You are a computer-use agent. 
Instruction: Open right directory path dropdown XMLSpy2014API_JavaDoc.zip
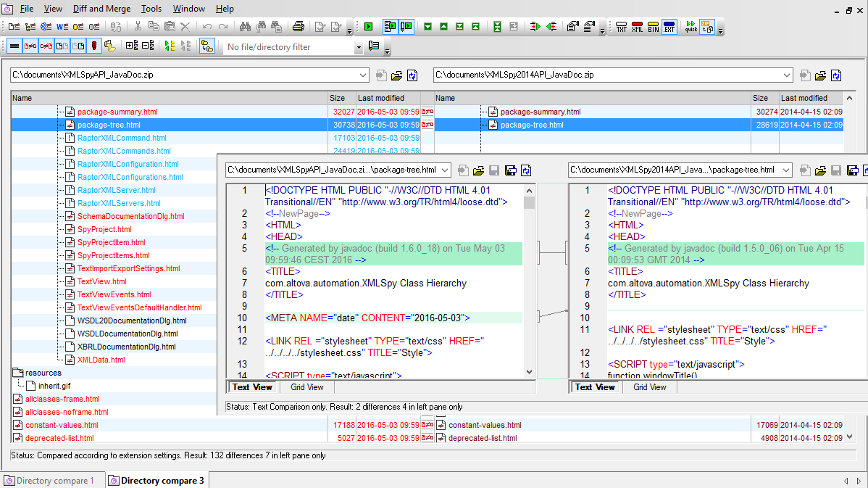tap(787, 75)
